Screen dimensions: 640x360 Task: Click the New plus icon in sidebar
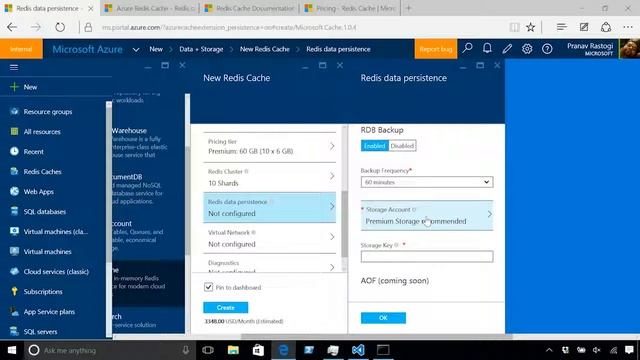pyautogui.click(x=14, y=87)
